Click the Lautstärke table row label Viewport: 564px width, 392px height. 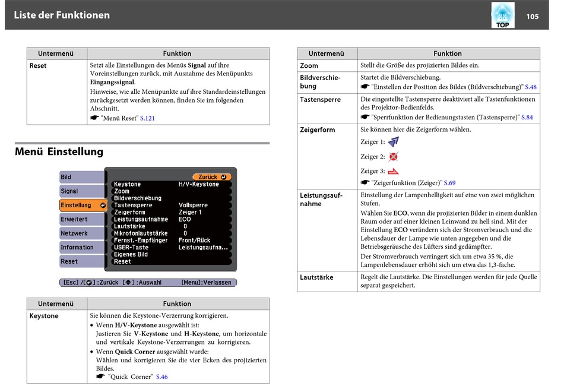coord(316,277)
